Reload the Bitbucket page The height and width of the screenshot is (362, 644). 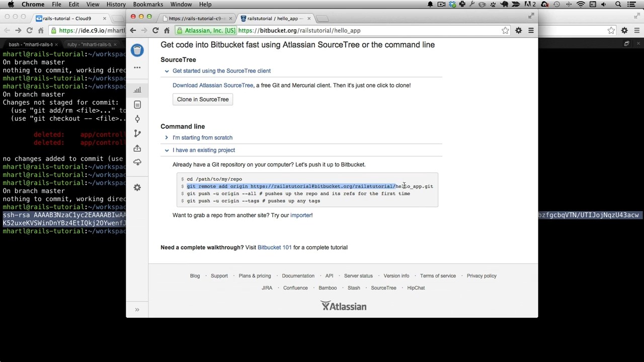[x=155, y=31]
